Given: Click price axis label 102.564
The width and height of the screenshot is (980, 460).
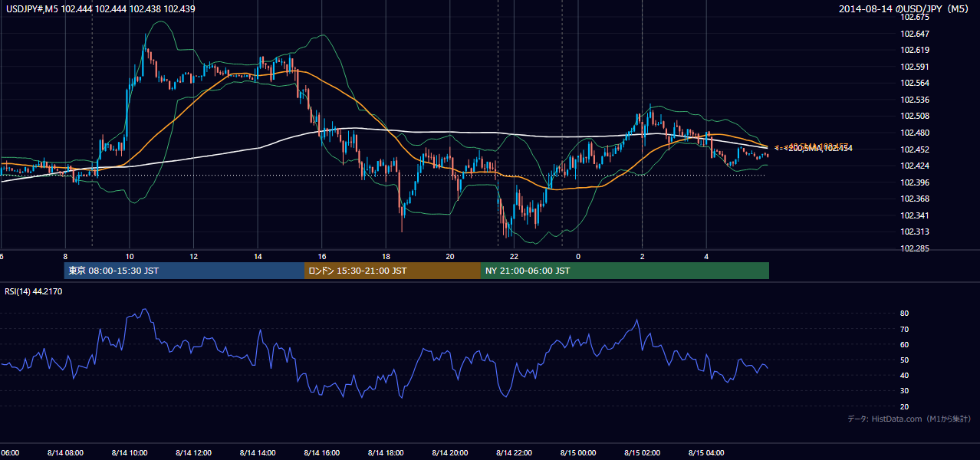Looking at the screenshot, I should 916,83.
